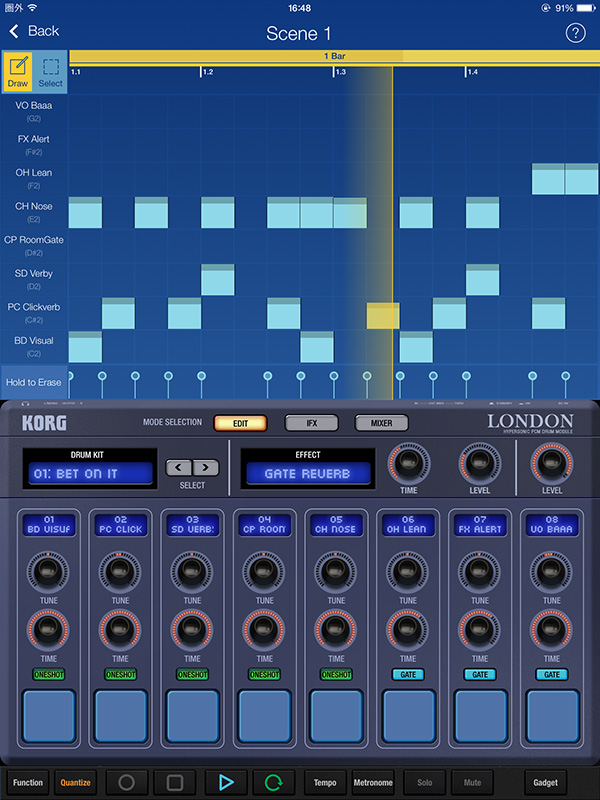Select the VO Baaa track row label
The image size is (600, 800).
(34, 111)
